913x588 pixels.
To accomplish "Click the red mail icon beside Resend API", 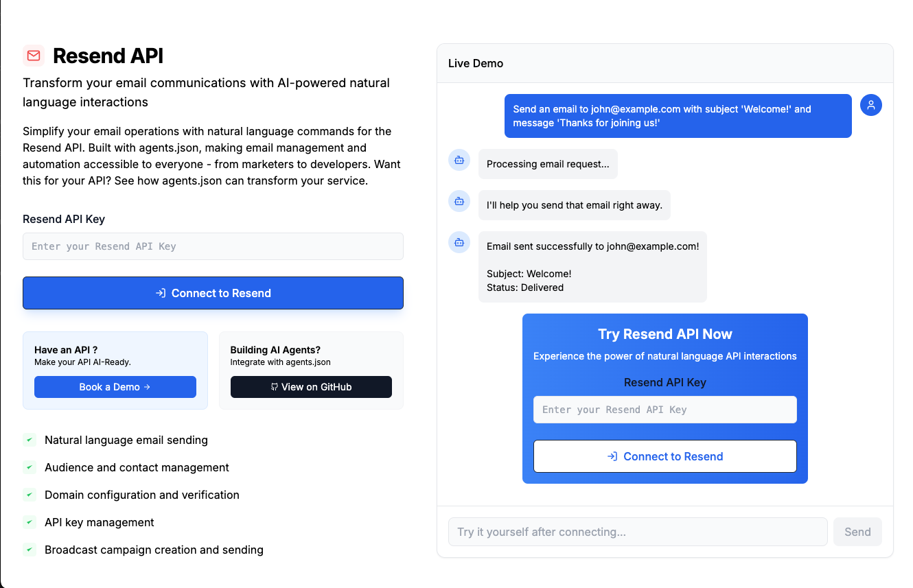I will pos(34,56).
